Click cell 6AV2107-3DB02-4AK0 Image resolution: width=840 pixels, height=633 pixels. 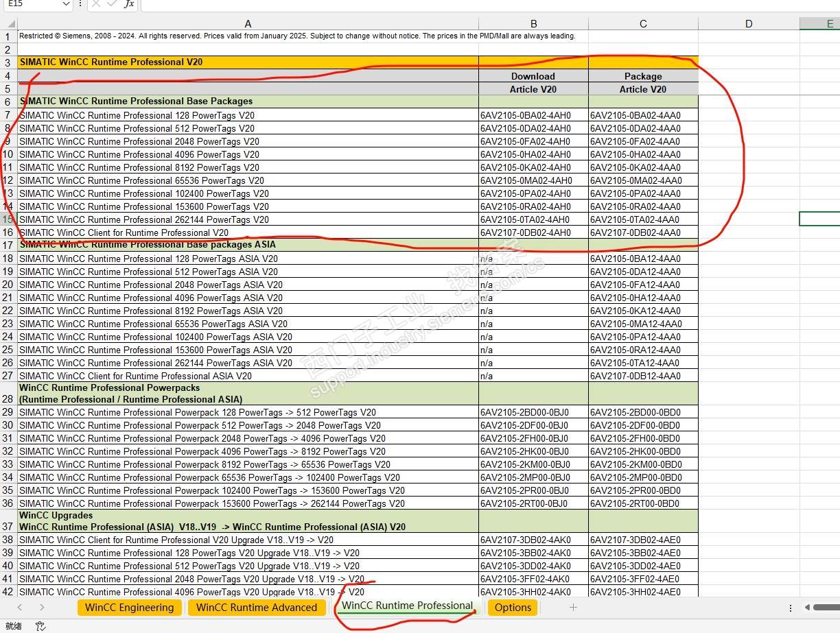coord(533,540)
